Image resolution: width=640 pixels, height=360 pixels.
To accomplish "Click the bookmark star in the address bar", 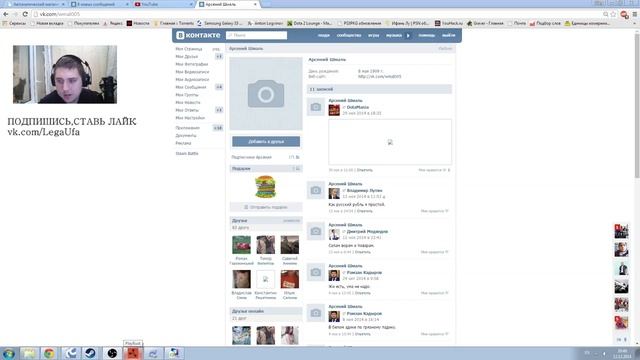I will pyautogui.click(x=613, y=14).
